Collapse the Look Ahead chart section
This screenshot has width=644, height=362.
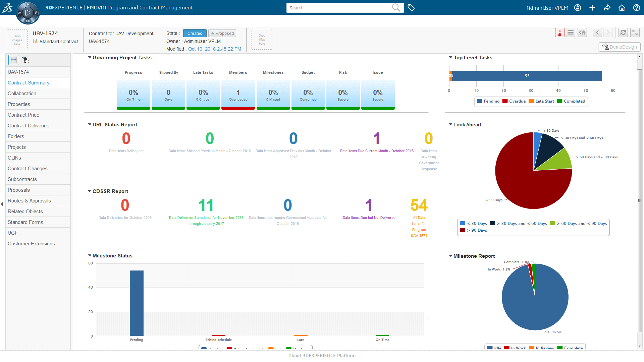tap(450, 125)
